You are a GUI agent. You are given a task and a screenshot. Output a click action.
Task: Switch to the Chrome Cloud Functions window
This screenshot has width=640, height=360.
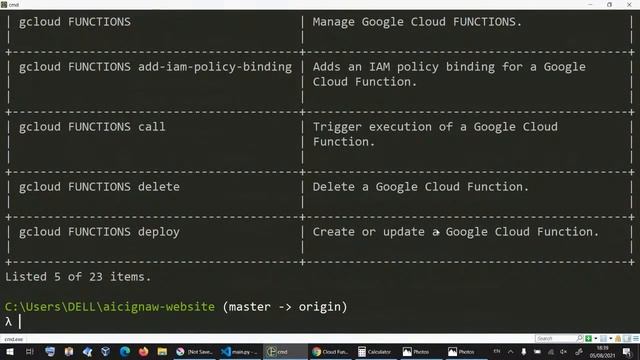(329, 351)
